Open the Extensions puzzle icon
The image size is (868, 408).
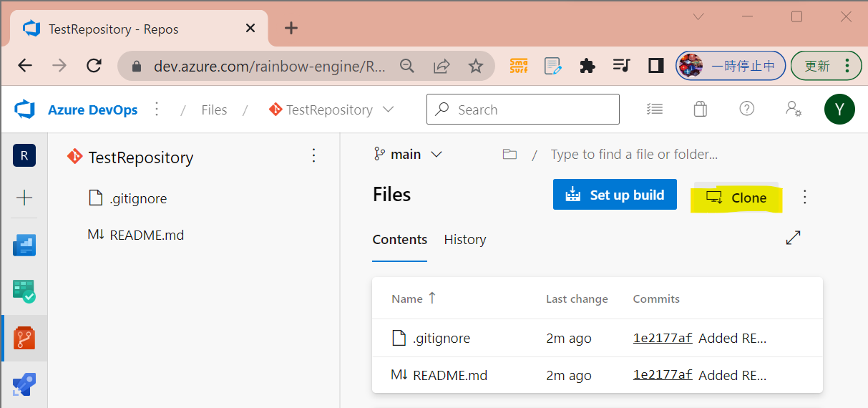(587, 66)
